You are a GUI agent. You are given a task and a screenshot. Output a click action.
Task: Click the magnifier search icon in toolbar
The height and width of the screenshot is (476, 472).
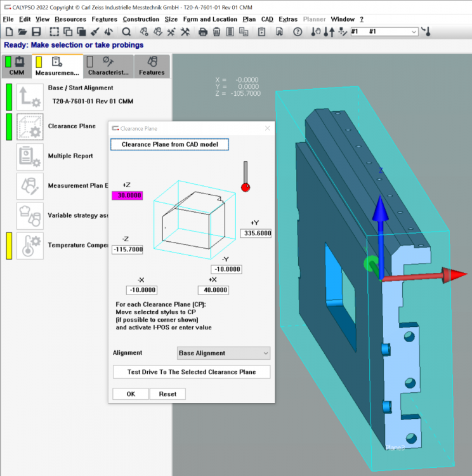[126, 32]
